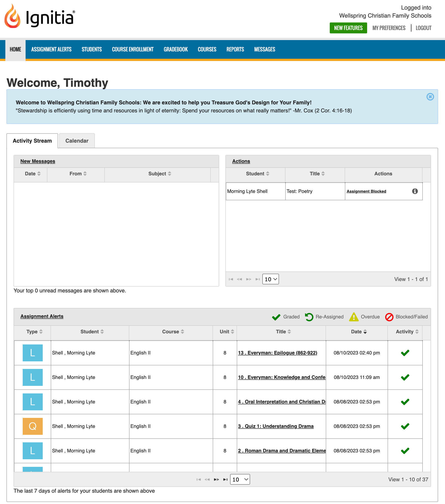Click graded checkmark for Everyman: Epilogue row
This screenshot has height=504, width=445.
(x=405, y=353)
